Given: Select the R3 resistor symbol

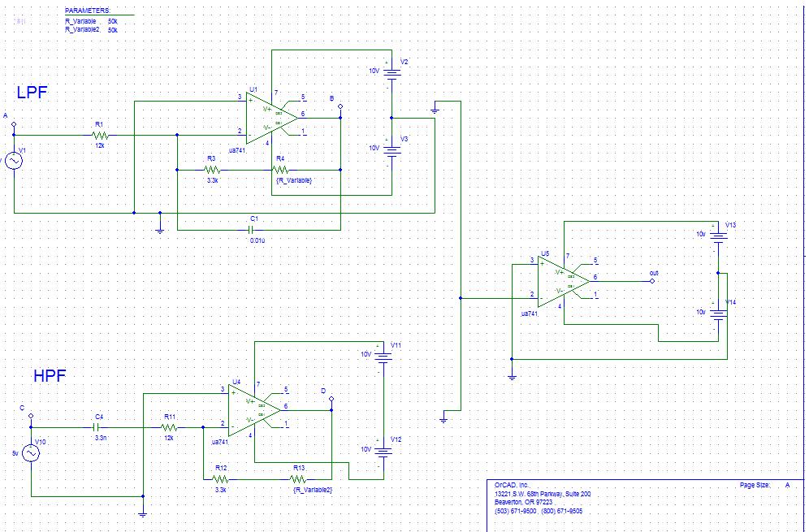Looking at the screenshot, I should (x=212, y=170).
